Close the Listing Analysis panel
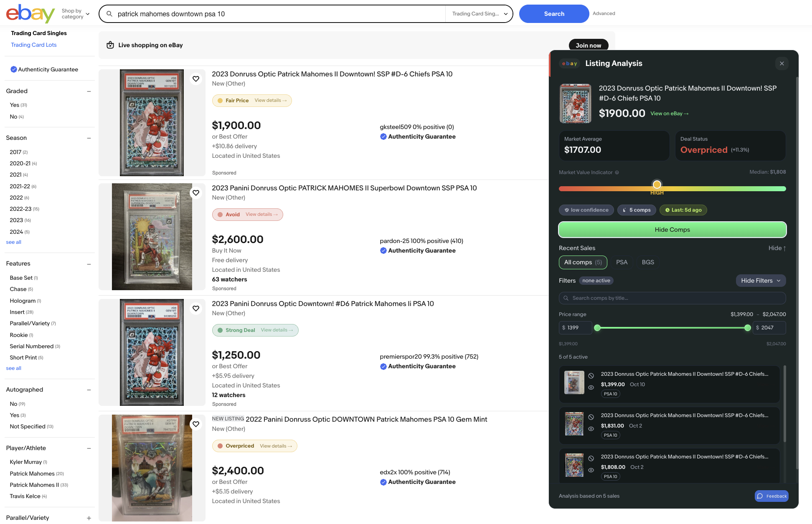Screen dimensions: 812x524 coord(782,63)
